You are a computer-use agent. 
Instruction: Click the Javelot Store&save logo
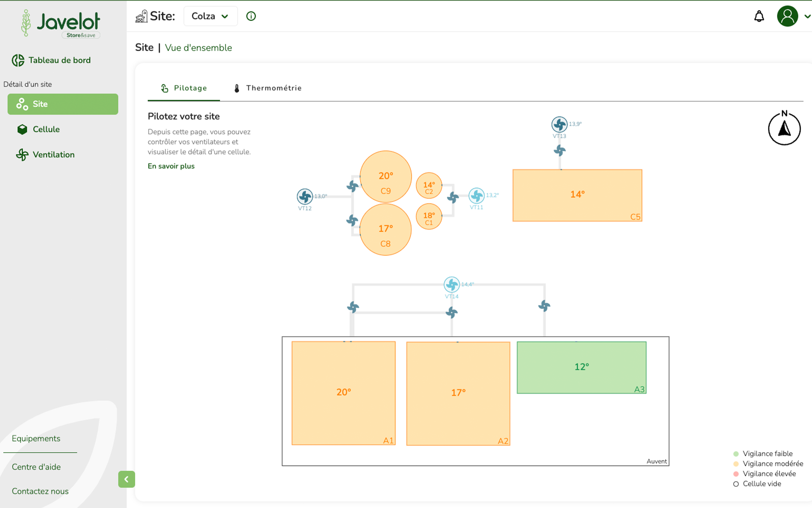(60, 24)
